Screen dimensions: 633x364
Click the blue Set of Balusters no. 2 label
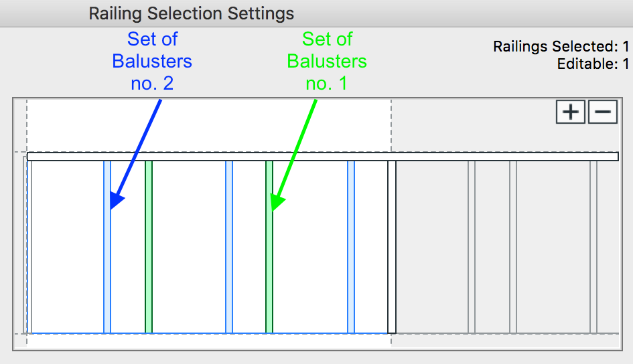click(152, 62)
